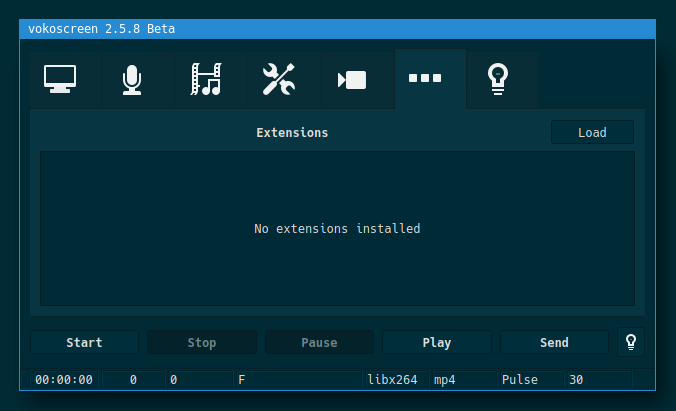Open the webcam camera tab
Screen dimensions: 676x411
coord(352,79)
